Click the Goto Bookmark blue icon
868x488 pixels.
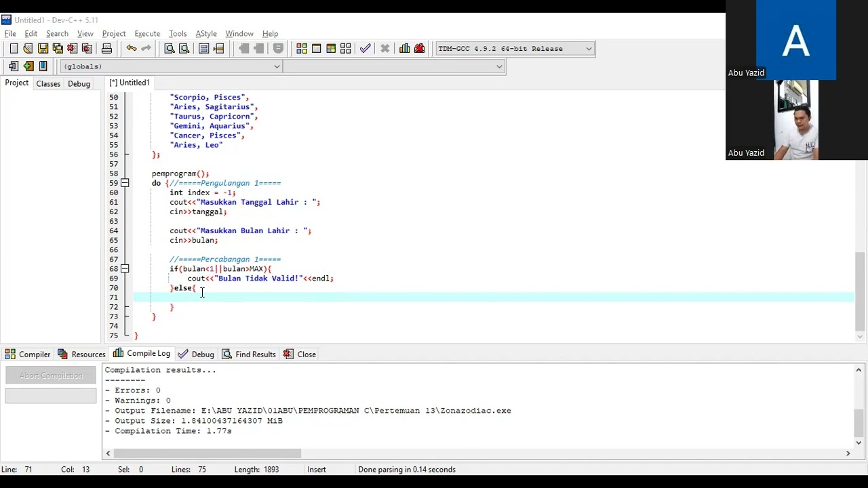point(43,66)
